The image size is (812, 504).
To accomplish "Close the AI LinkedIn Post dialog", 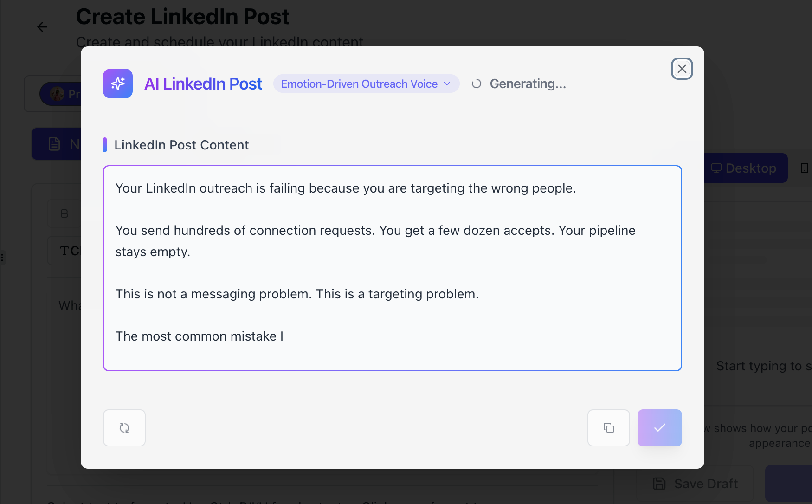I will pyautogui.click(x=682, y=69).
